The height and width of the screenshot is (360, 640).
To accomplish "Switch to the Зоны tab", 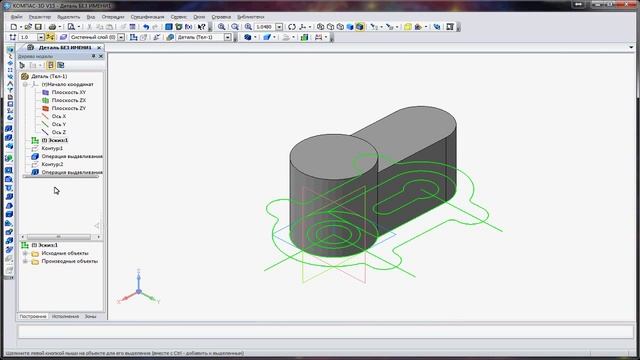I will coord(90,316).
